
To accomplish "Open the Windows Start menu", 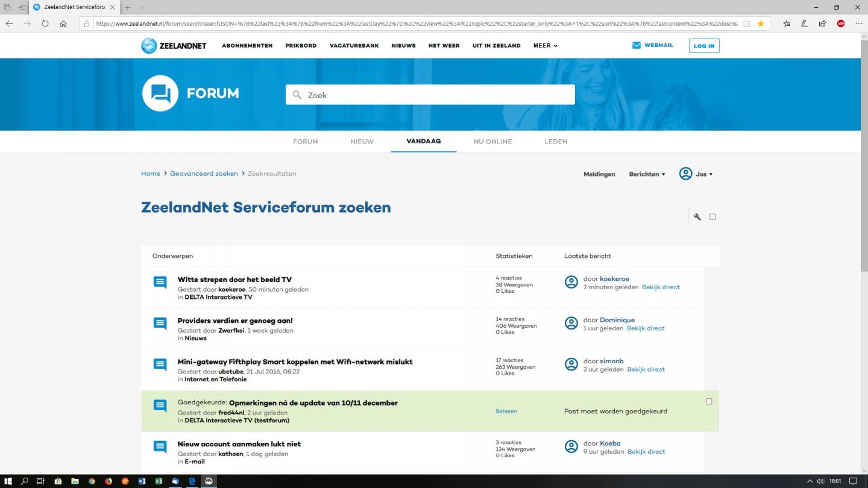I will [8, 481].
